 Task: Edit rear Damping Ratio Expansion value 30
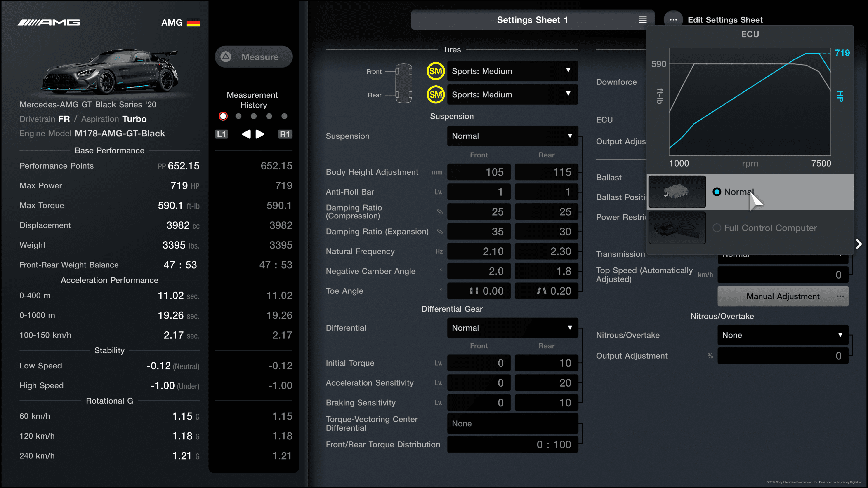coord(546,232)
